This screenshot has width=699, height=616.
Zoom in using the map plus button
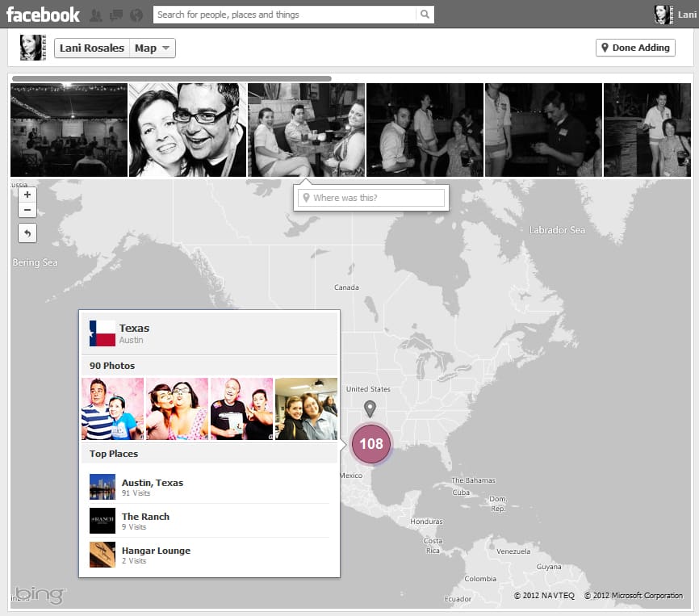click(27, 195)
